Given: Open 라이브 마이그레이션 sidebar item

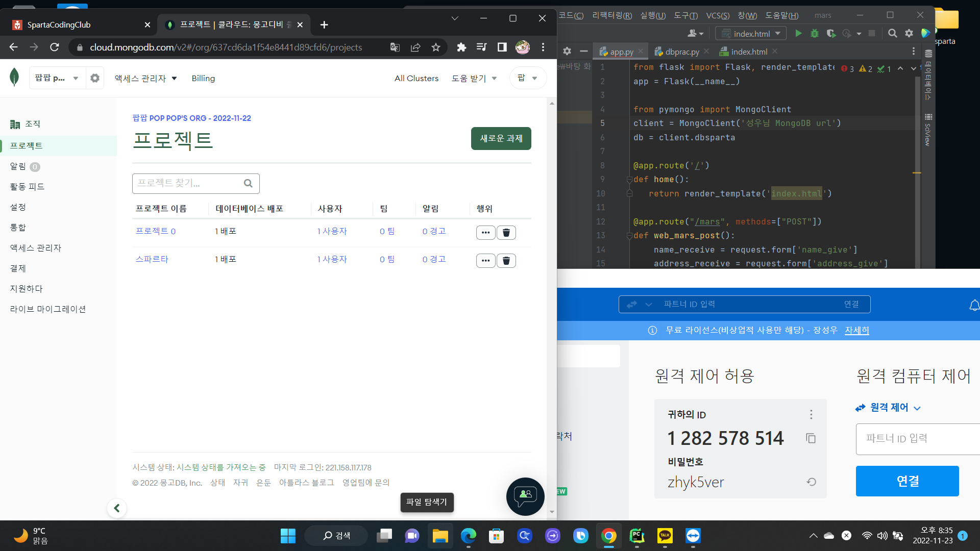Looking at the screenshot, I should pos(48,309).
